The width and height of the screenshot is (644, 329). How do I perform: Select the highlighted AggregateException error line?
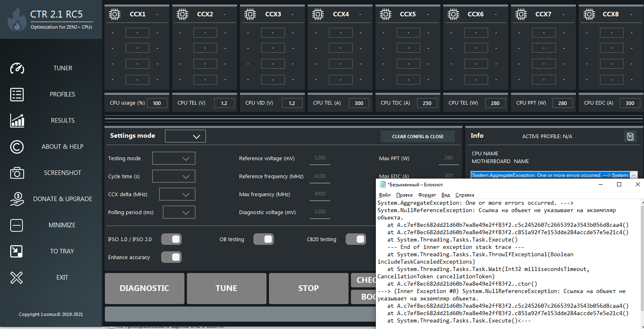[551, 175]
